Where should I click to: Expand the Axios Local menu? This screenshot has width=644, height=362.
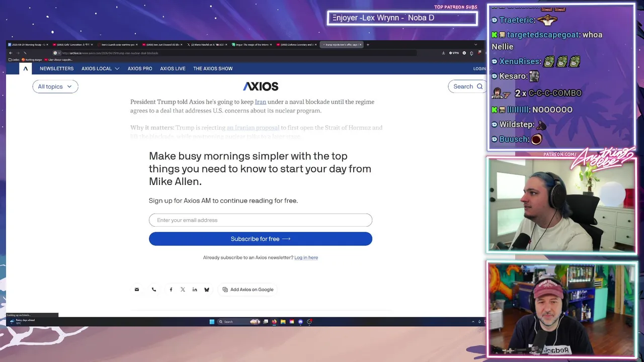pyautogui.click(x=100, y=68)
